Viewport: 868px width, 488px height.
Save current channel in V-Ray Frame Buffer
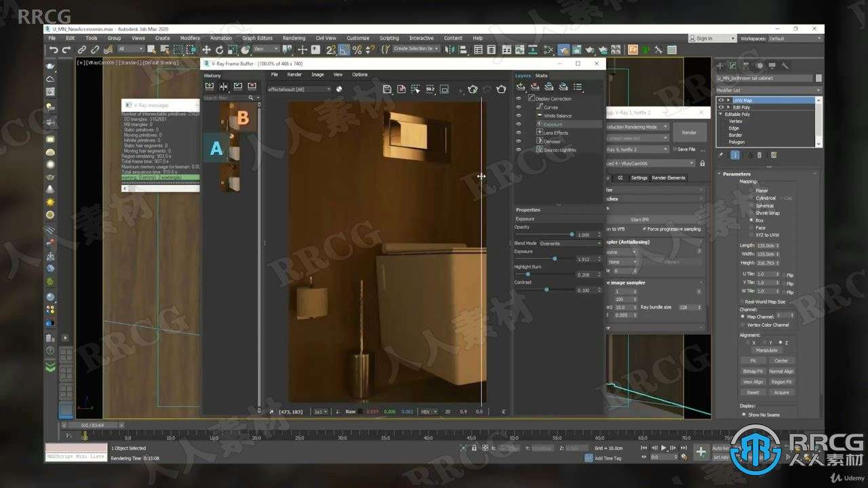[x=387, y=89]
